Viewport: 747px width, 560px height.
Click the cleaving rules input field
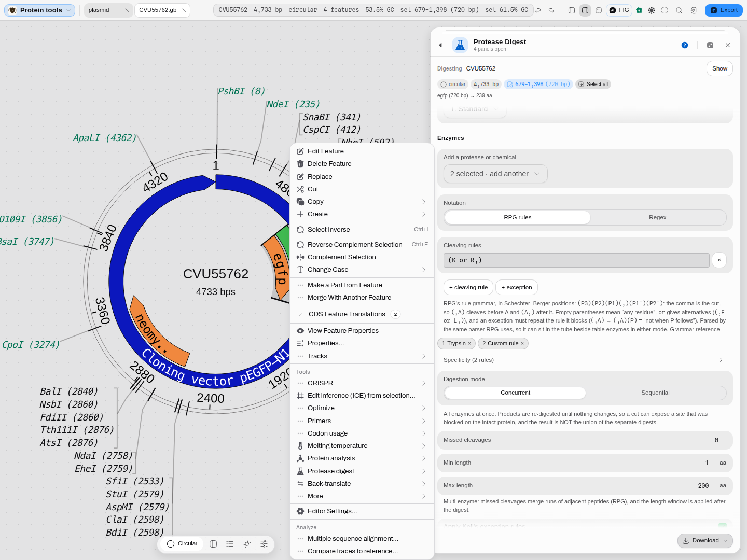click(576, 260)
